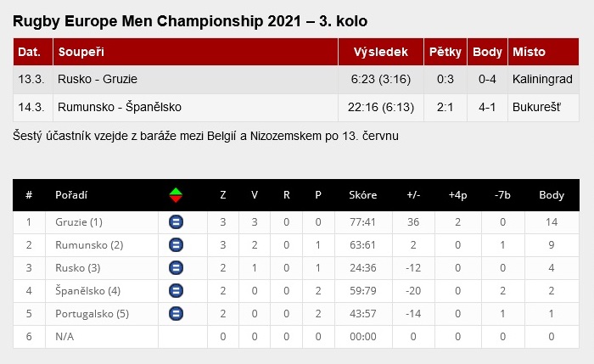The width and height of the screenshot is (594, 364).
Task: Click the +4p bonus column header
Action: pos(458,195)
